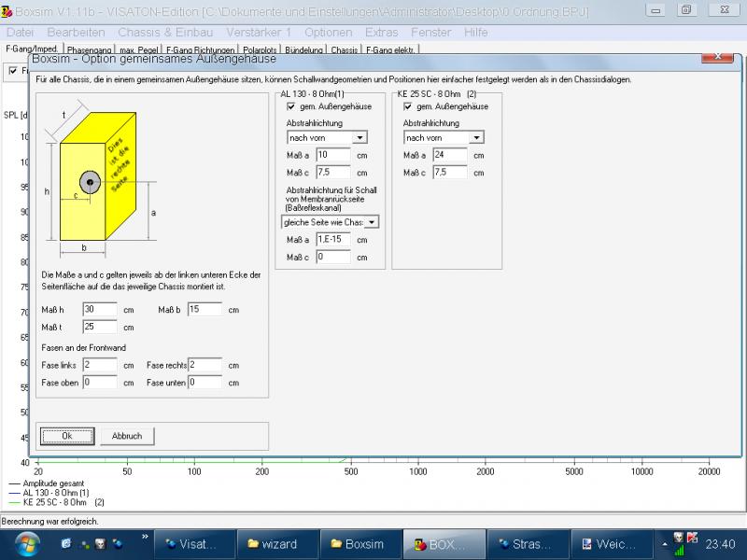
Task: Click the Windows Start orb
Action: pos(25,543)
